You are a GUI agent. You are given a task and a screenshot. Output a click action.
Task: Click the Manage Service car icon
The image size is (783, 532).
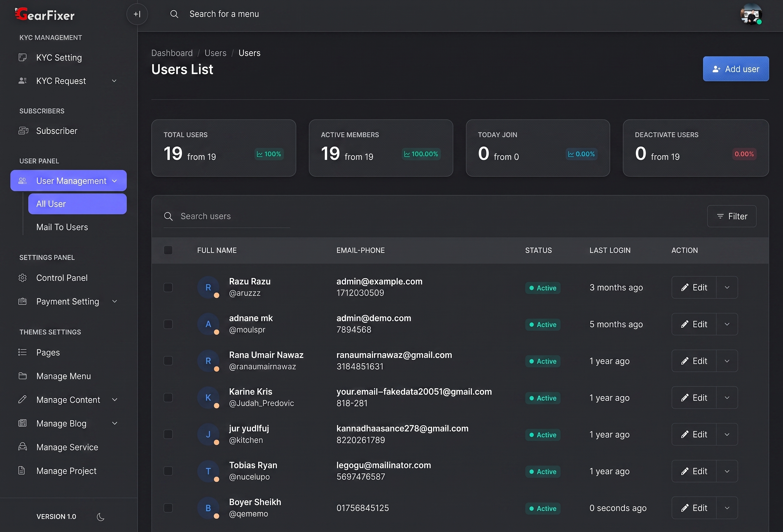coord(23,447)
